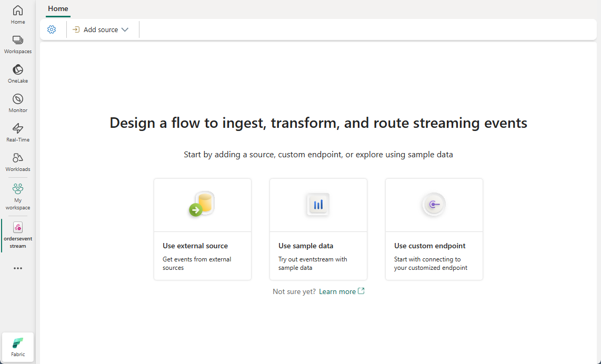Viewport: 601px width, 364px height.
Task: Open the Workspaces pane
Action: 18,44
